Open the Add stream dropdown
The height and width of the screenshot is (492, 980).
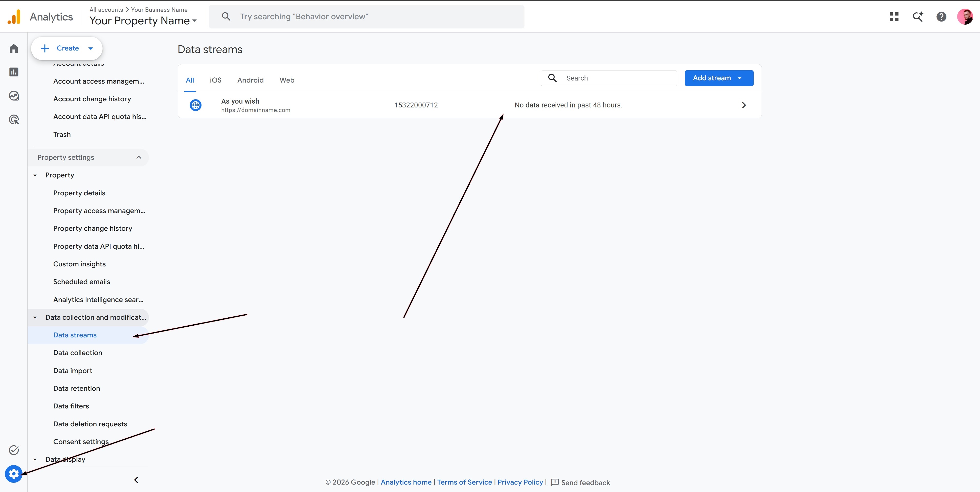(x=719, y=78)
